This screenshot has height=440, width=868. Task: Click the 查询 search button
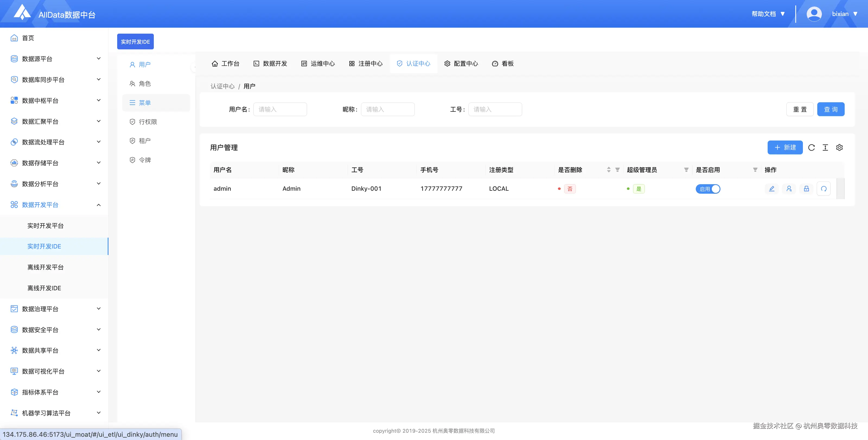tap(831, 109)
